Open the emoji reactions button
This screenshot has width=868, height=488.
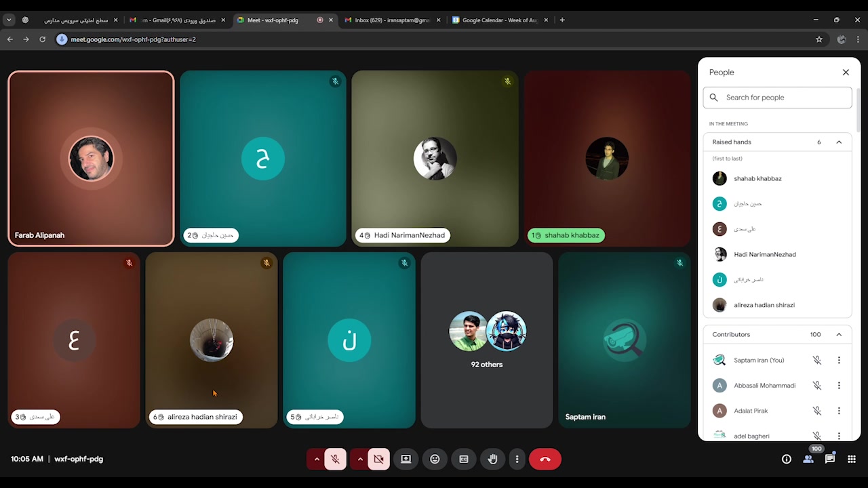(x=435, y=459)
